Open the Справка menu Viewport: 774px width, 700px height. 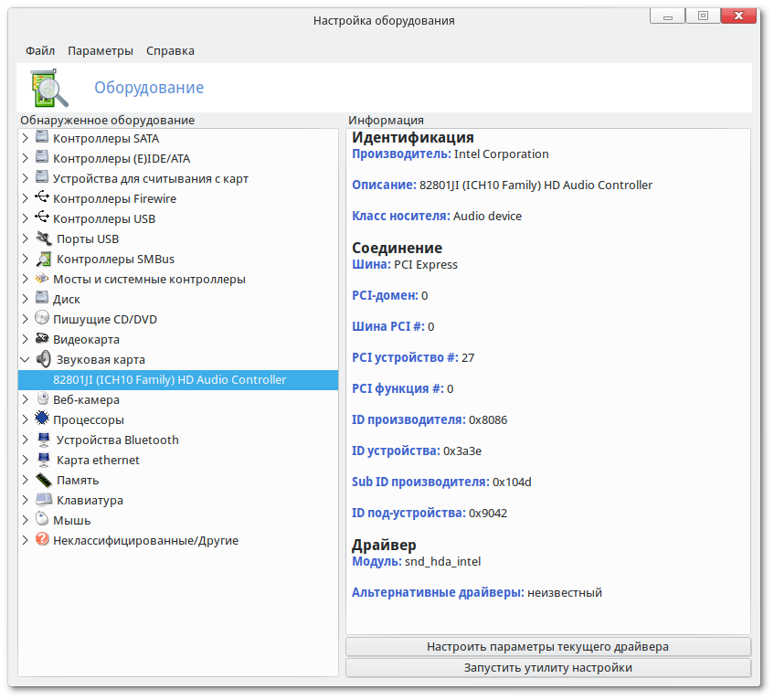tap(170, 51)
